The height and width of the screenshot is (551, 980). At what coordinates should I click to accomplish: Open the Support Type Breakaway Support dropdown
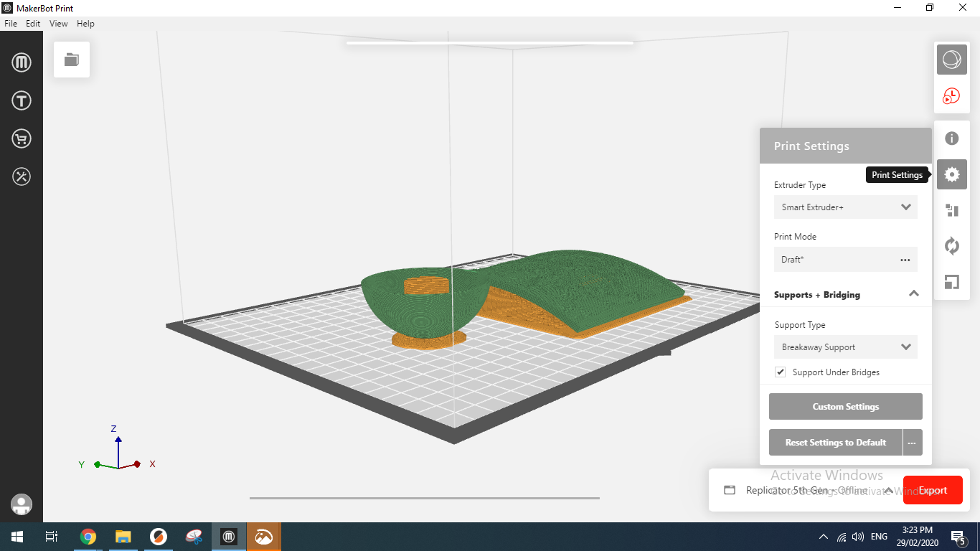tap(846, 347)
